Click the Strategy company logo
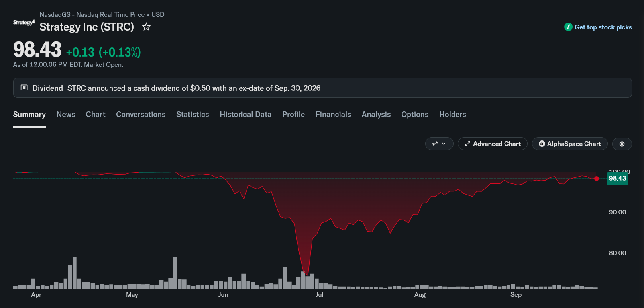Viewport: 644px width, 308px height. pos(24,23)
